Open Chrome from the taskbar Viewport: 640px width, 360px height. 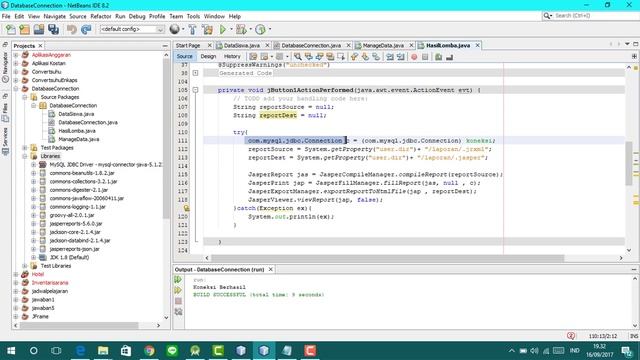[x=149, y=351]
